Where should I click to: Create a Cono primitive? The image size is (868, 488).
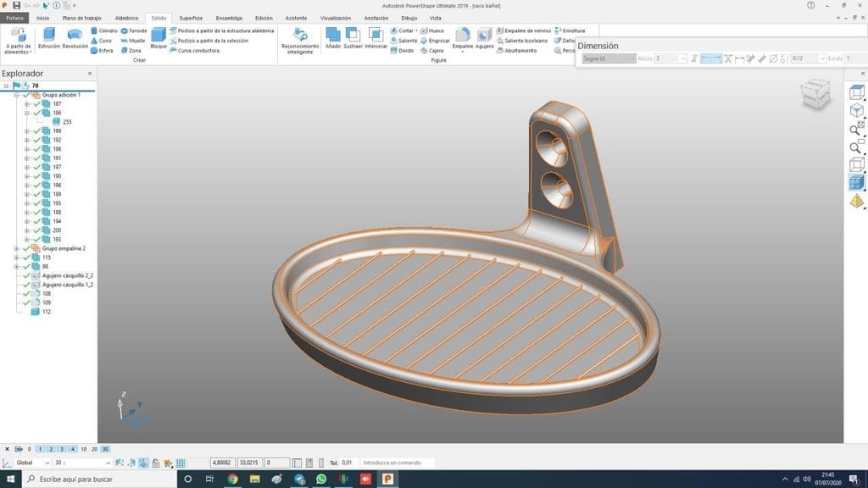click(102, 41)
